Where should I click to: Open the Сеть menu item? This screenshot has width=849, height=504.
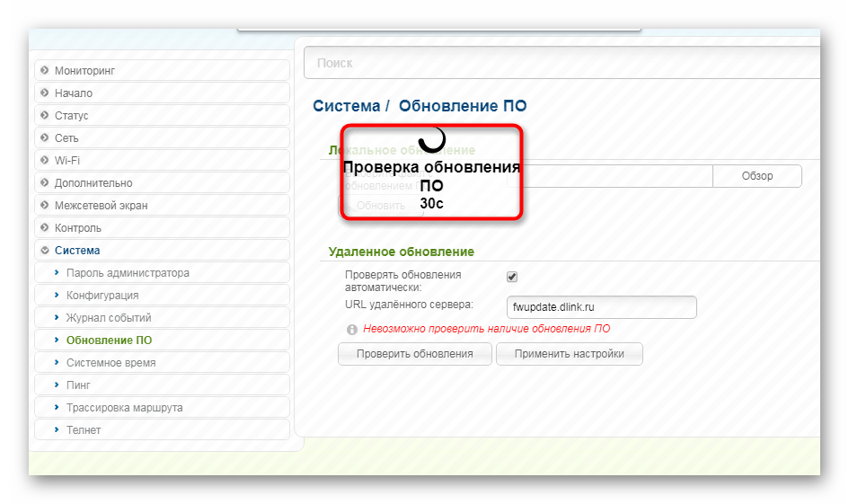pyautogui.click(x=162, y=137)
